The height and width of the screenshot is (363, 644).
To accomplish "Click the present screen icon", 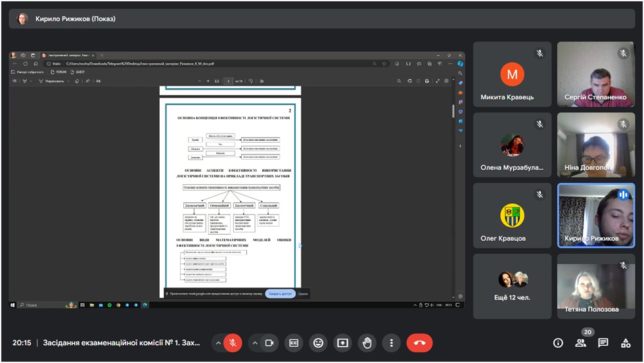I will click(x=342, y=343).
